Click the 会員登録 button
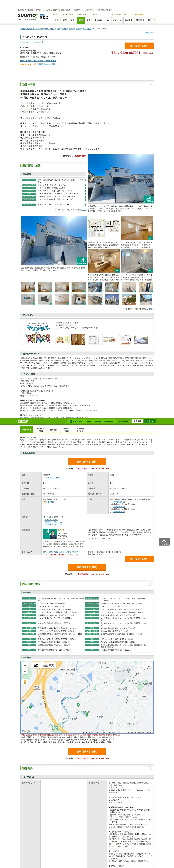This screenshot has width=174, height=868. (x=137, y=421)
